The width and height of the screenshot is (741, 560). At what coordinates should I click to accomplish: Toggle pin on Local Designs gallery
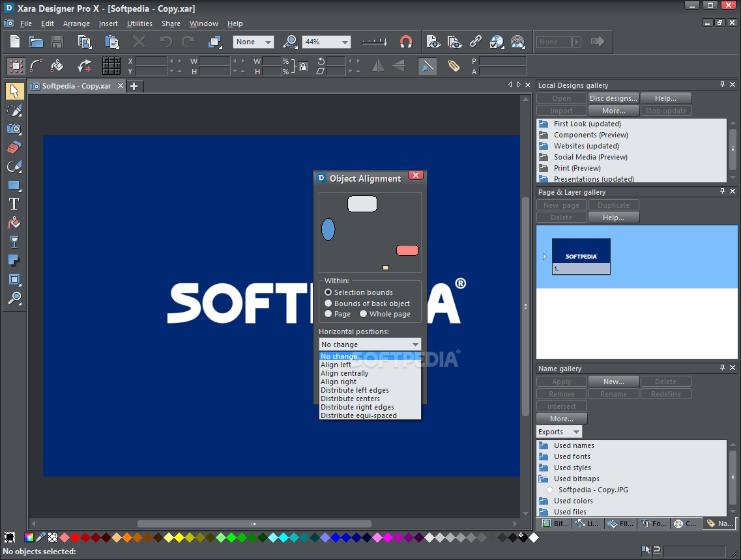tap(722, 85)
